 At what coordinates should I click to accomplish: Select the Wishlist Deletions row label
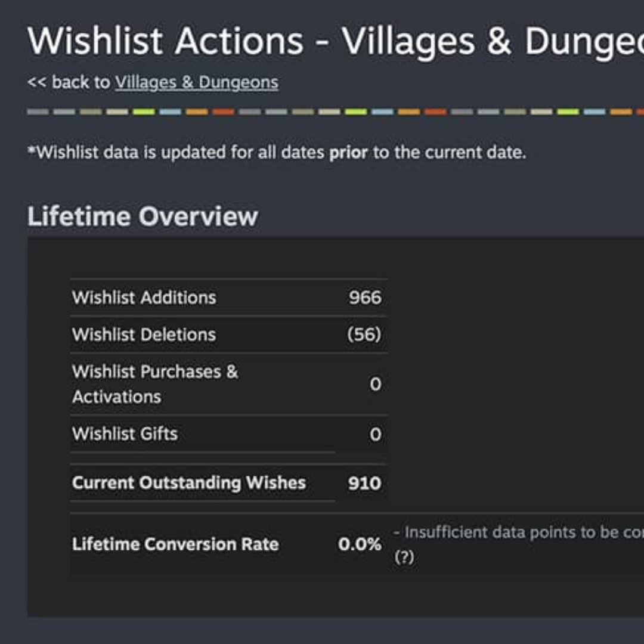pyautogui.click(x=144, y=335)
